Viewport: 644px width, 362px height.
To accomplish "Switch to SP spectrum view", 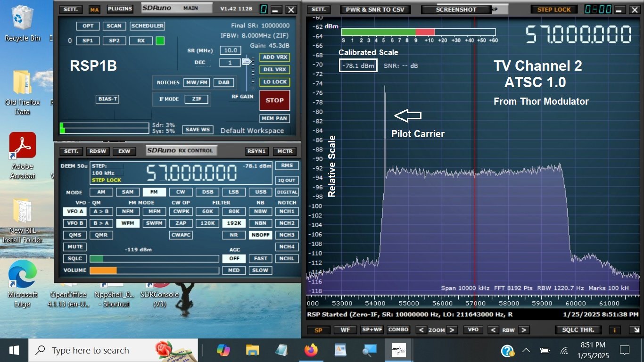I will coord(318,330).
